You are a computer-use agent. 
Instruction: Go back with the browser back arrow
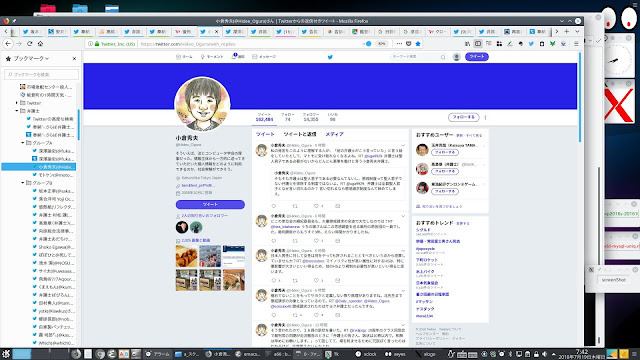click(8, 44)
